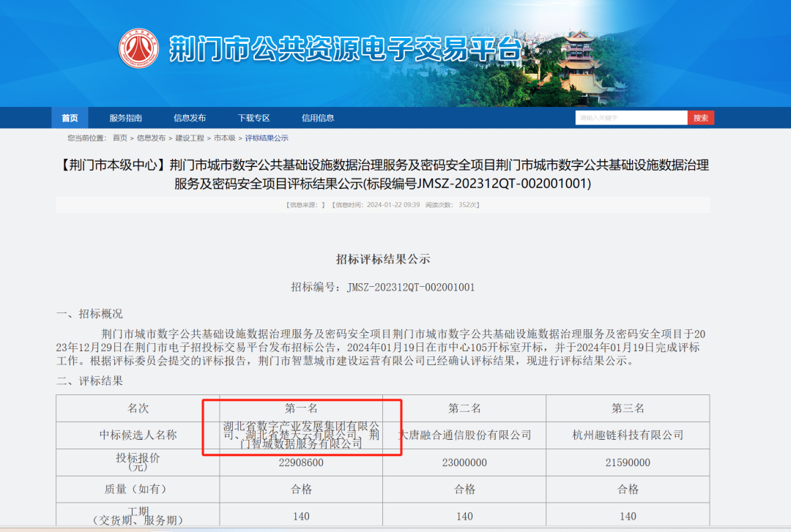Click the cell 大唐融合通信股份有限公司
Image resolution: width=791 pixels, height=532 pixels.
[464, 435]
